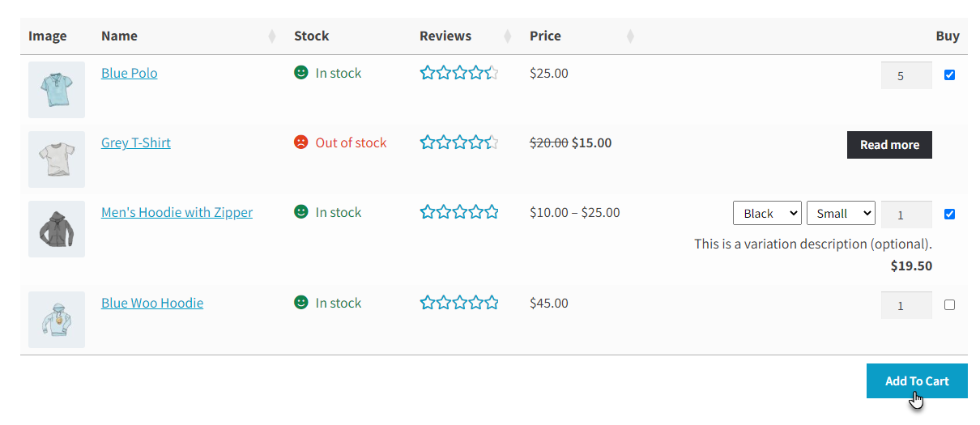Click the Blue Woo Hoodie thumbnail
Image resolution: width=980 pixels, height=425 pixels.
click(57, 320)
